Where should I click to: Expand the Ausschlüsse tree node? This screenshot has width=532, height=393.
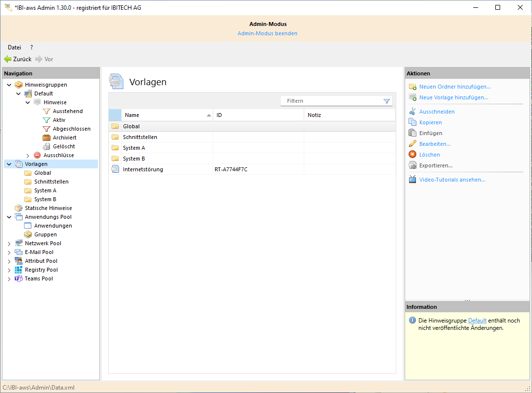(28, 155)
